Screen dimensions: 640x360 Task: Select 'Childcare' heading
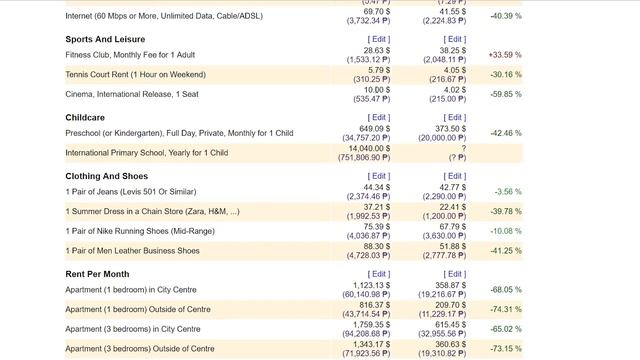[x=85, y=118]
